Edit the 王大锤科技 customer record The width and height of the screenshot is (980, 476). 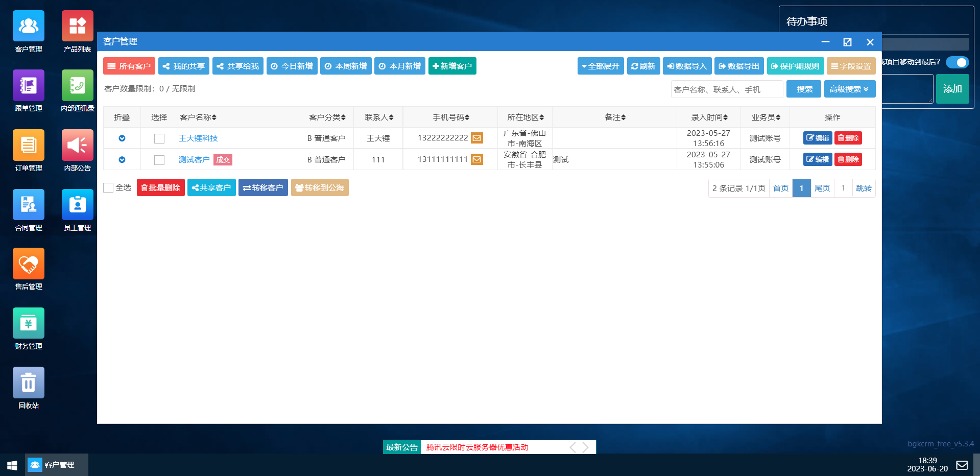818,138
